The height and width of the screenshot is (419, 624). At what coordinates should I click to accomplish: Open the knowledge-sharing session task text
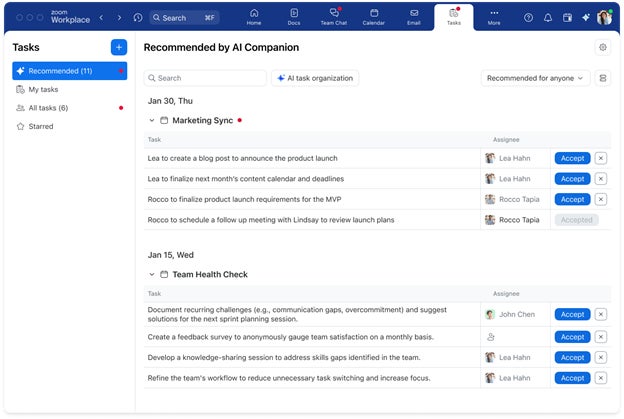click(x=284, y=357)
